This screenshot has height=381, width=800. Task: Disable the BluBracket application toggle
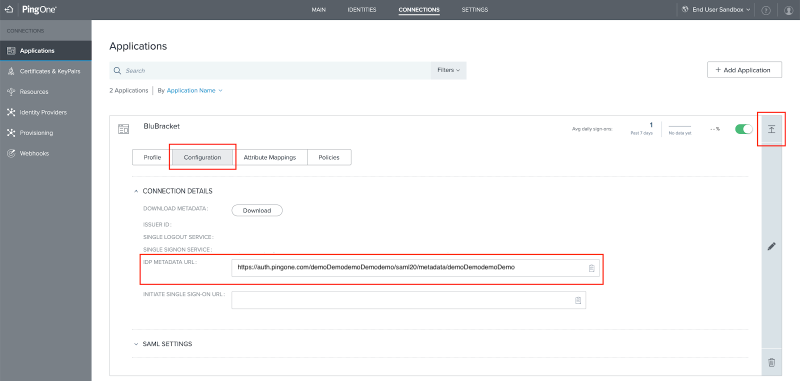743,129
